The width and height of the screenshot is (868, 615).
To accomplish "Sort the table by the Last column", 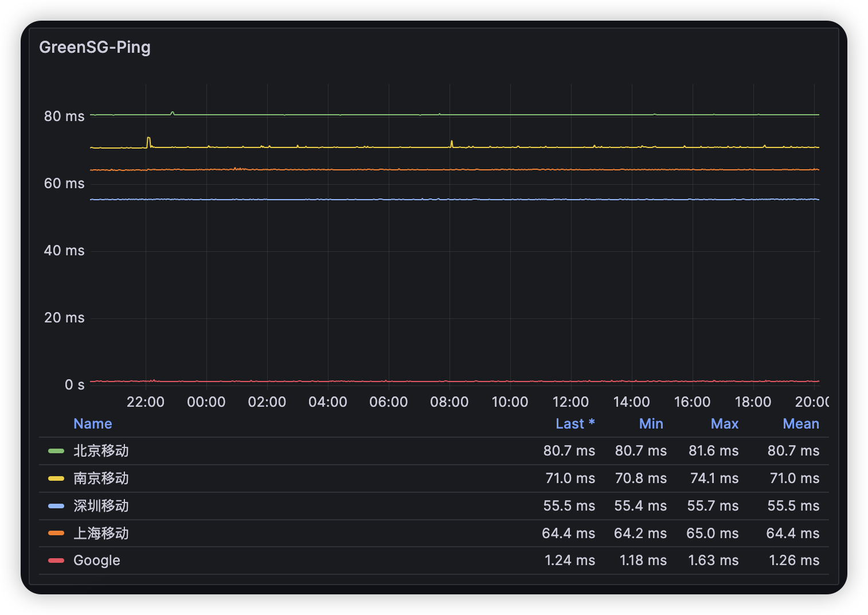I will pyautogui.click(x=575, y=423).
